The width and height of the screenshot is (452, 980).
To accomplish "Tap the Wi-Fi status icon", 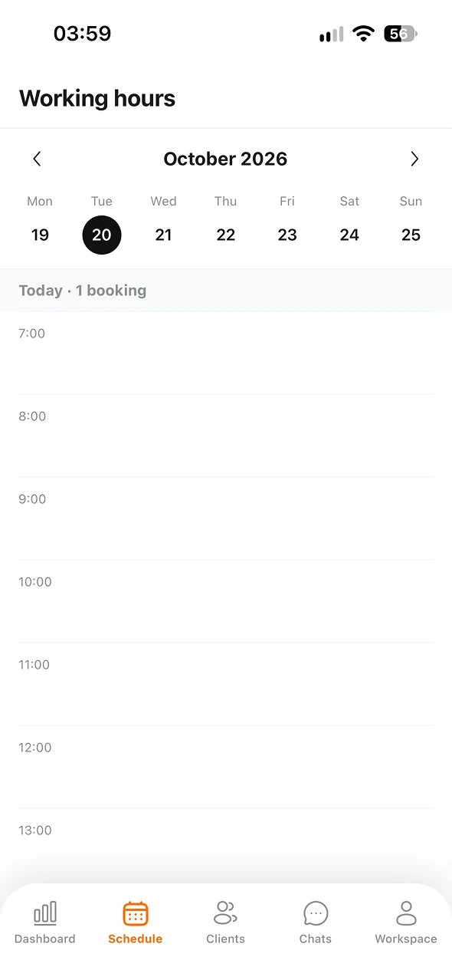I will (x=363, y=34).
